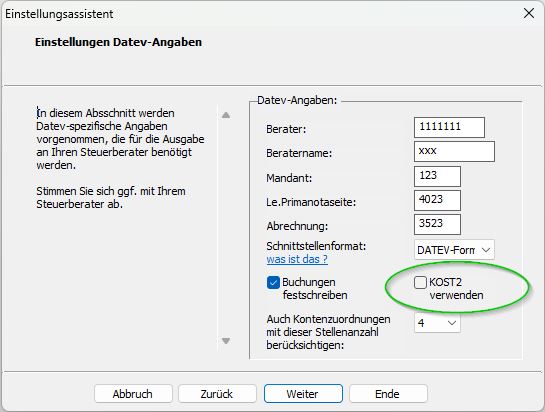545x412 pixels.
Task: Select the Abrechnung input field
Action: (x=437, y=224)
